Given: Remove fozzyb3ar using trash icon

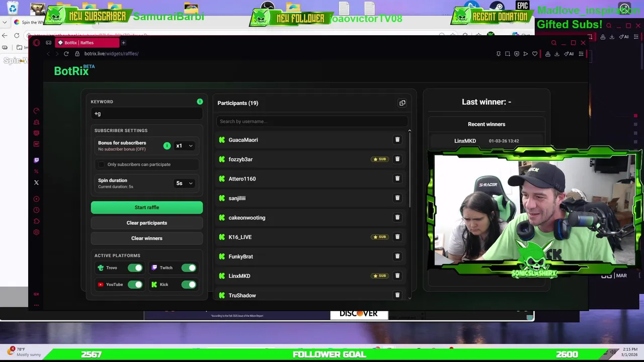Looking at the screenshot, I should (397, 159).
